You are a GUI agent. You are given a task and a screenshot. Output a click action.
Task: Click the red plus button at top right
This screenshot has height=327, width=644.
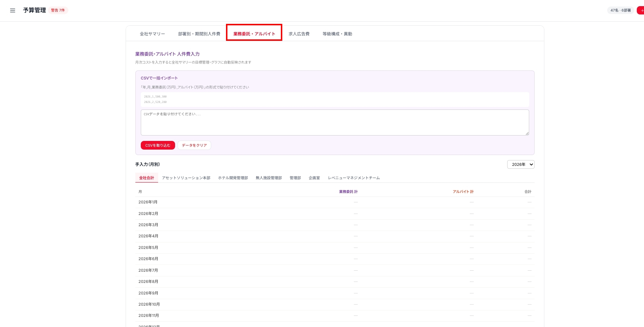(641, 10)
